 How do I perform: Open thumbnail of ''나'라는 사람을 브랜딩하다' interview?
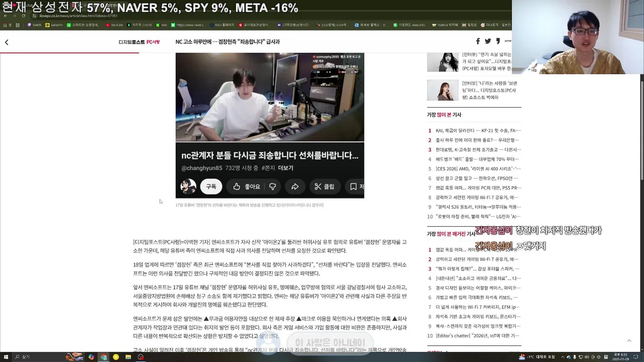click(443, 90)
